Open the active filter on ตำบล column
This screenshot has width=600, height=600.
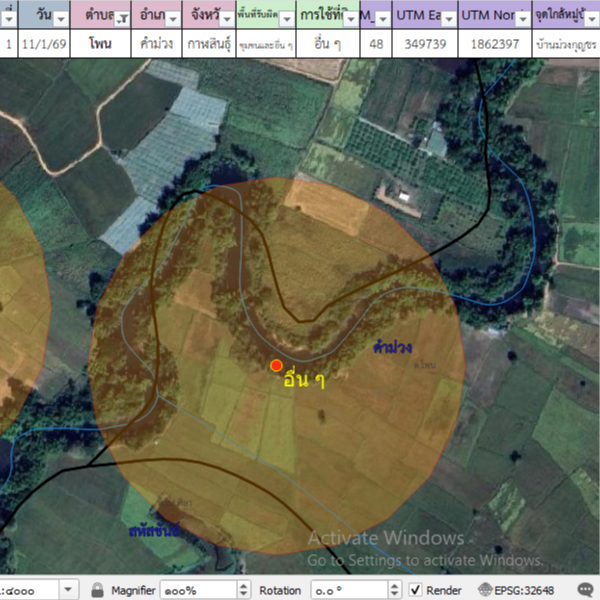pos(122,19)
